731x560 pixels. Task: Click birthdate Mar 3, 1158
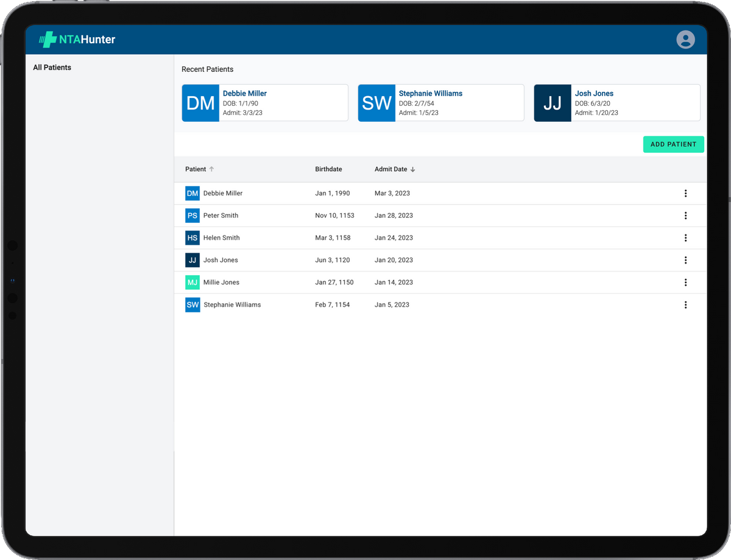point(333,238)
